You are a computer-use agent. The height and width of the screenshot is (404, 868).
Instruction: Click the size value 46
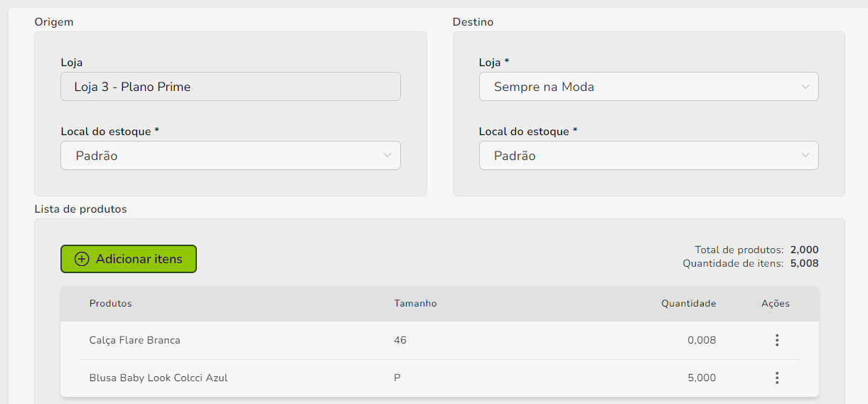click(x=400, y=340)
